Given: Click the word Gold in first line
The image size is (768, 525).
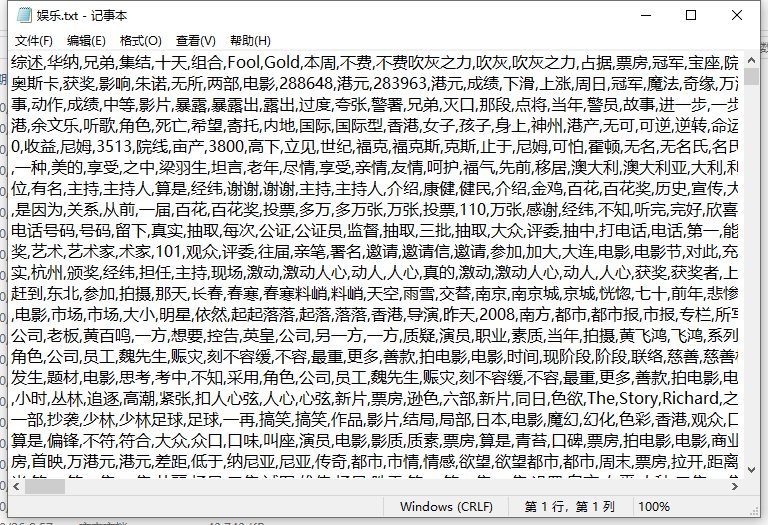Looking at the screenshot, I should pos(282,63).
